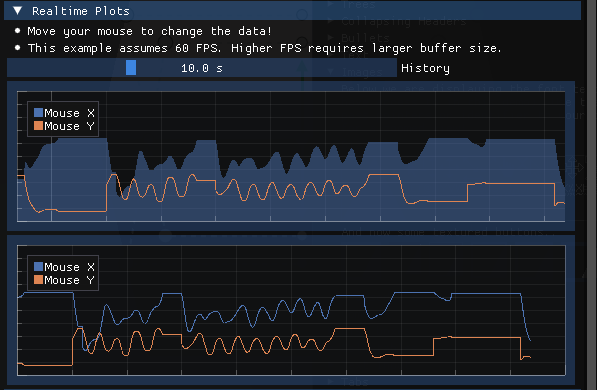The image size is (597, 390).
Task: Click the Realtime Plots header title
Action: coord(81,11)
